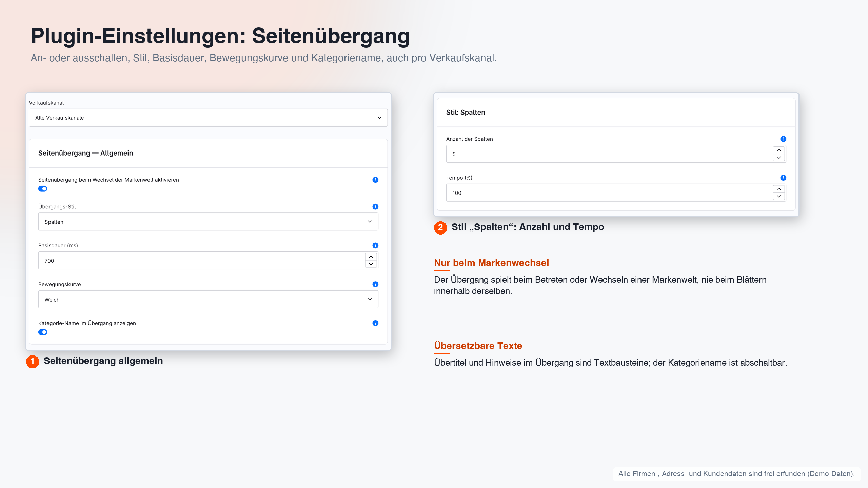
Task: Increase Basisdauer with the up arrow
Action: tap(371, 257)
